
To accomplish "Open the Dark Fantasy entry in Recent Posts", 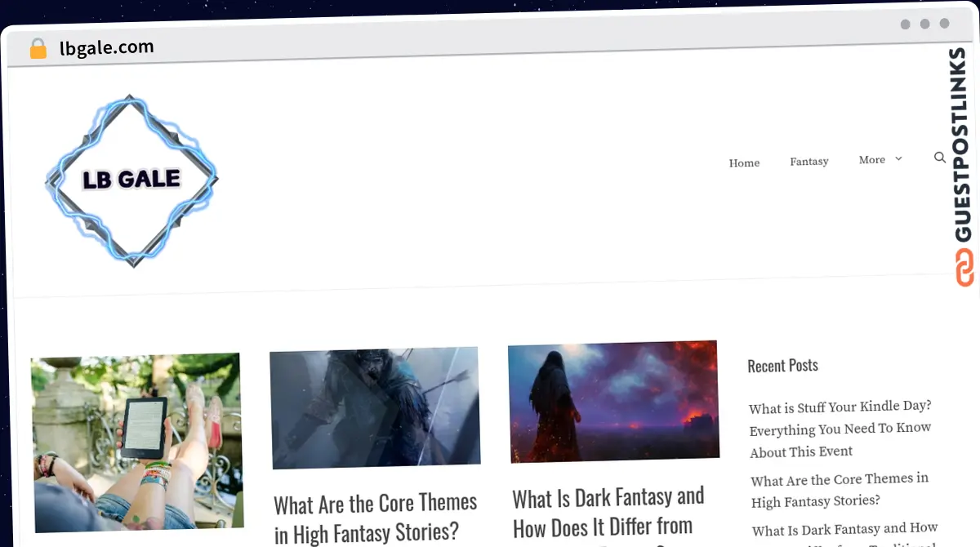I will tap(844, 531).
